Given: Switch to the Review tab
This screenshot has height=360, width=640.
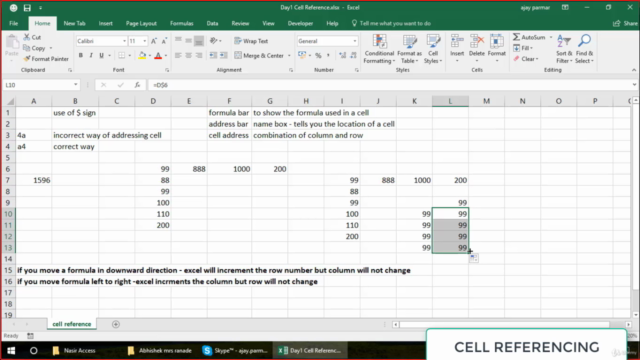Looking at the screenshot, I should pos(240,23).
